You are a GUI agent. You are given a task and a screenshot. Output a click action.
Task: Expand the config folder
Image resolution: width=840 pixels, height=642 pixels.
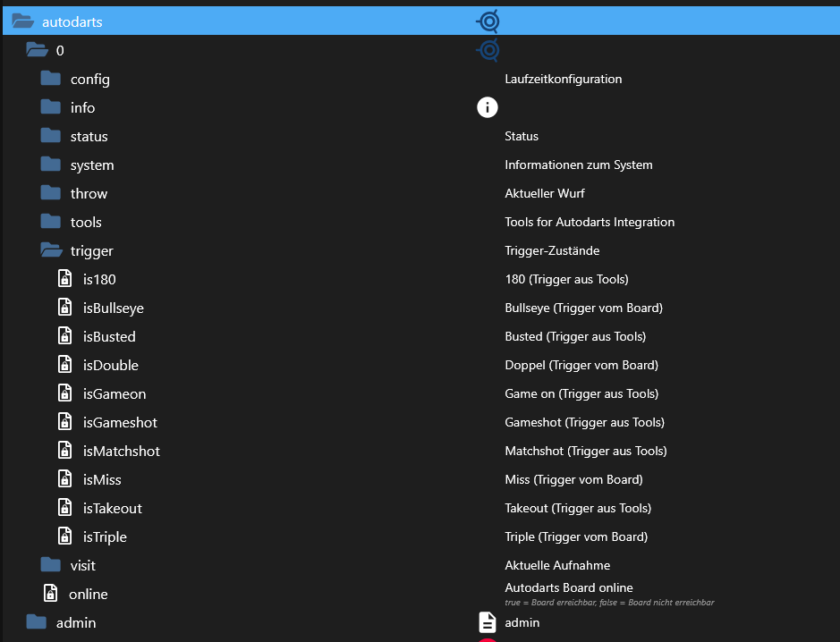point(51,79)
